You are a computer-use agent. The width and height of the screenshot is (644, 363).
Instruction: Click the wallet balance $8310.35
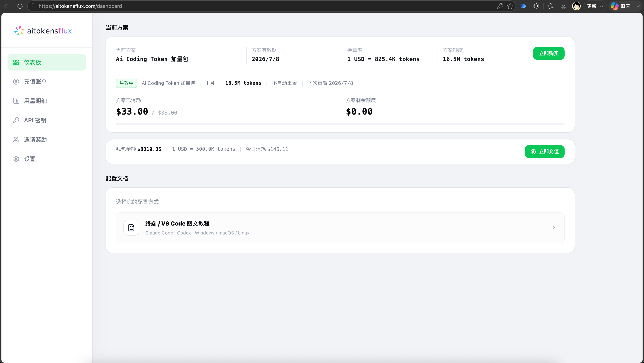(x=149, y=149)
